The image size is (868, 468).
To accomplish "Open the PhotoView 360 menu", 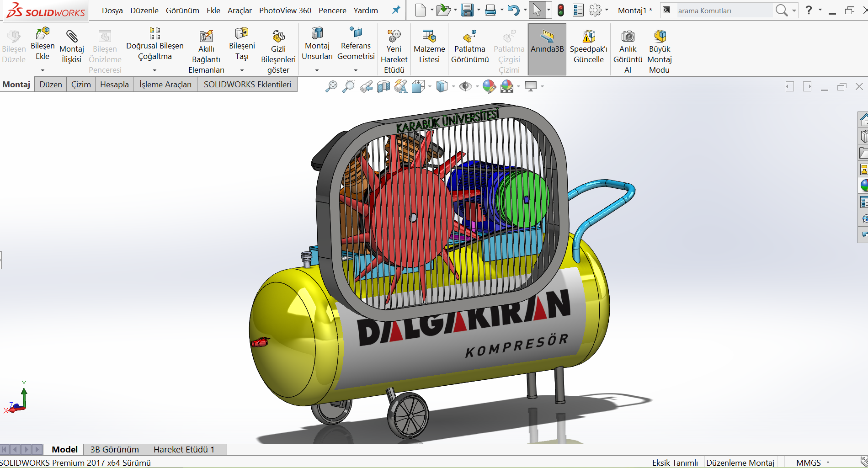I will tap(285, 11).
